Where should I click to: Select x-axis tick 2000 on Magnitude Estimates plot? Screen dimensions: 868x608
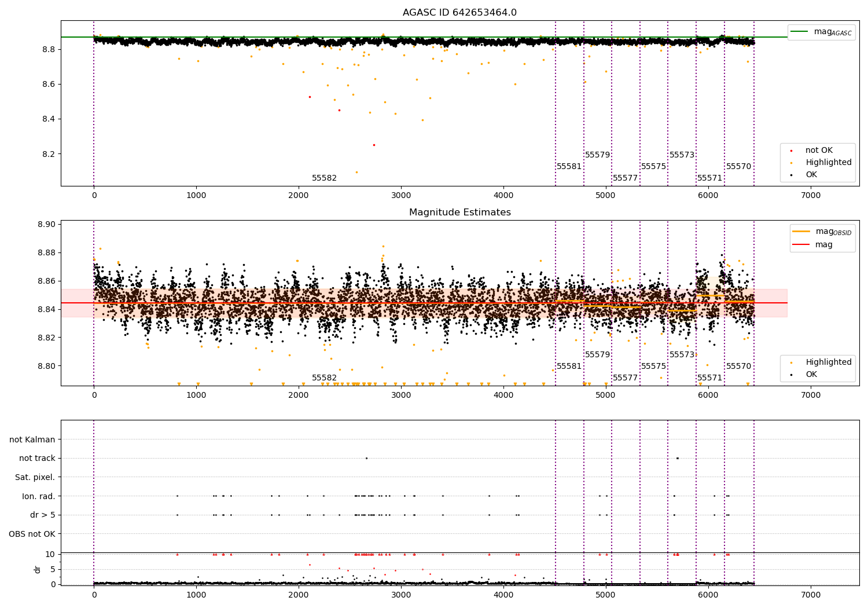click(x=299, y=395)
